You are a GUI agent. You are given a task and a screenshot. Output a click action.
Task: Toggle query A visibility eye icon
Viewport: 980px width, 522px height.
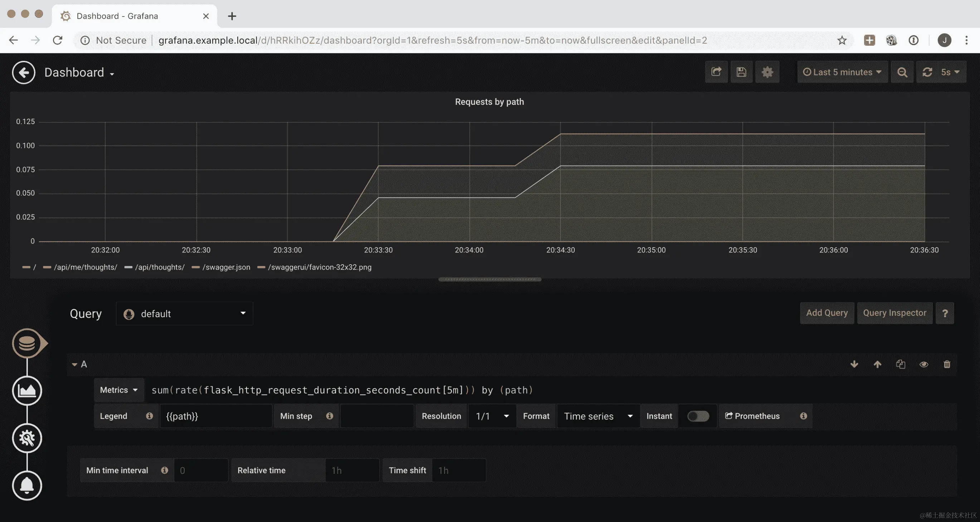[x=924, y=364]
